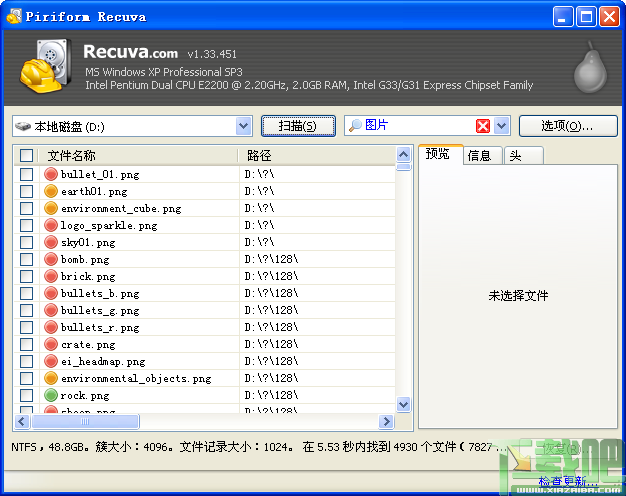Click the Piriform pear logo in header
This screenshot has width=626, height=496.
(590, 67)
